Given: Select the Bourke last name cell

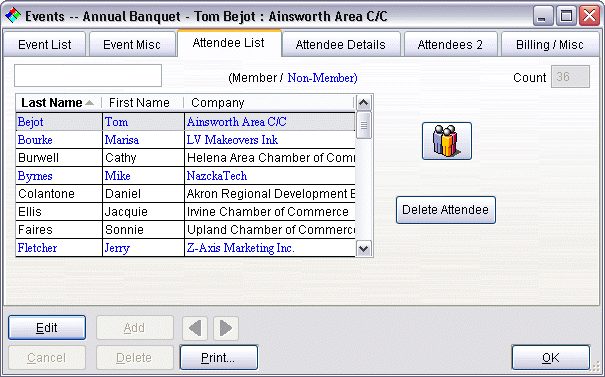Looking at the screenshot, I should pyautogui.click(x=59, y=140).
